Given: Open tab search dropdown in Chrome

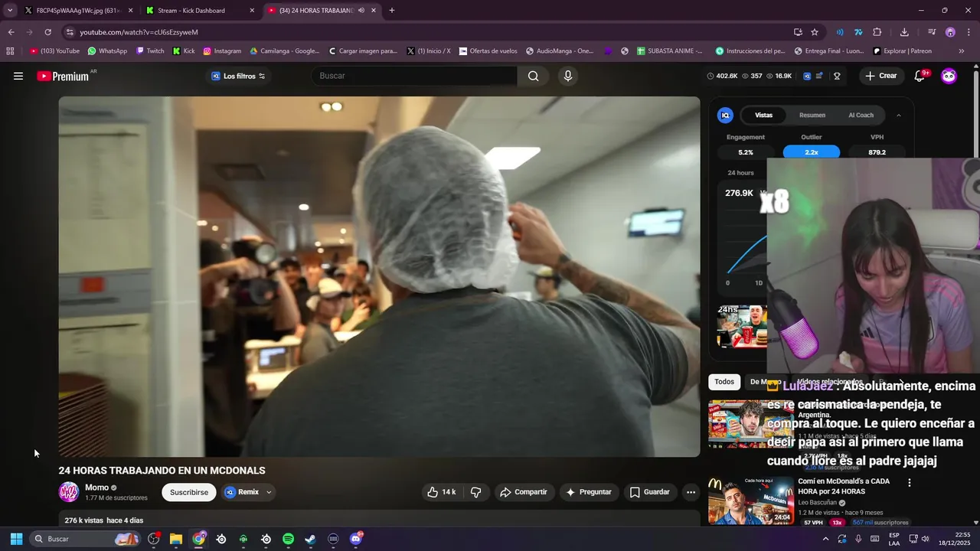Looking at the screenshot, I should [x=10, y=11].
